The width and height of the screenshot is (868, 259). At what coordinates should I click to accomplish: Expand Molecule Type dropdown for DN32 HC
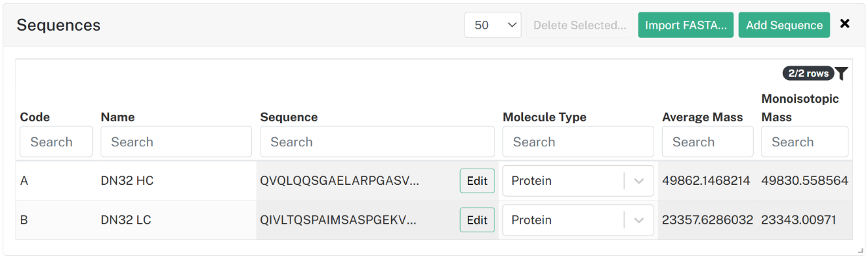pos(639,181)
